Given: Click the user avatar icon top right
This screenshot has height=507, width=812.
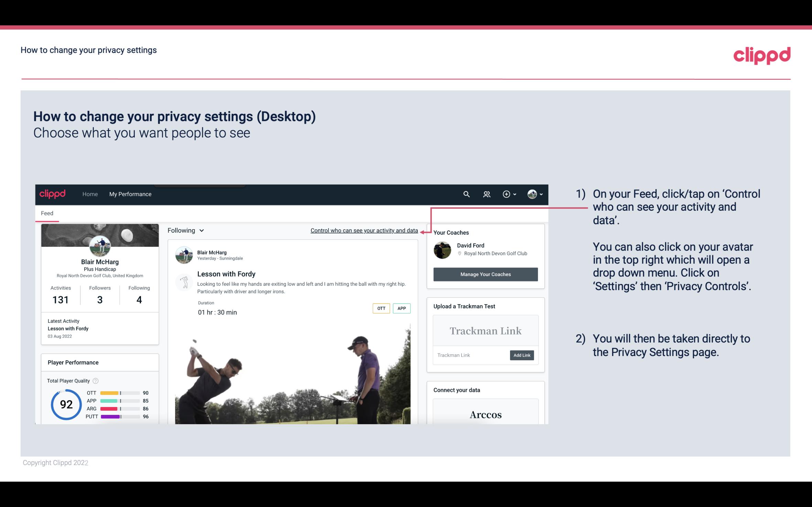Looking at the screenshot, I should point(532,194).
